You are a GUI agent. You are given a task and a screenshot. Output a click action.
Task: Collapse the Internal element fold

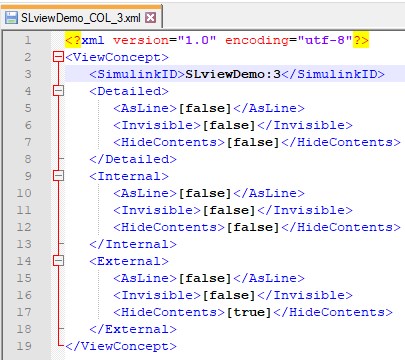(x=58, y=176)
